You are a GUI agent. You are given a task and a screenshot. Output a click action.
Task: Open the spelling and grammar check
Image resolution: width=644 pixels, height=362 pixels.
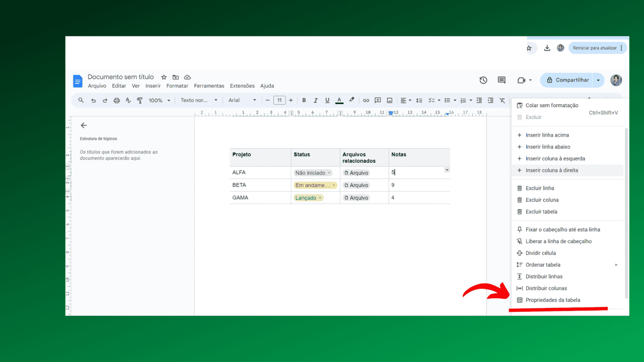pos(128,100)
